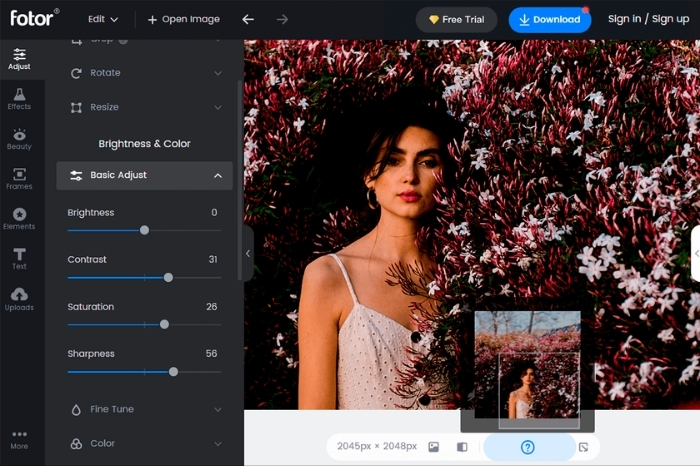Collapse the Basic Adjust section chevron

click(218, 176)
